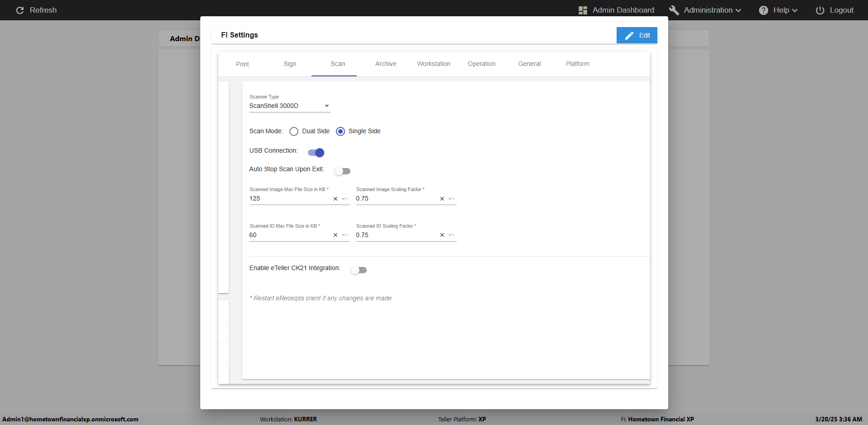Toggle Auto Stop Scan Upon Exit

point(342,171)
